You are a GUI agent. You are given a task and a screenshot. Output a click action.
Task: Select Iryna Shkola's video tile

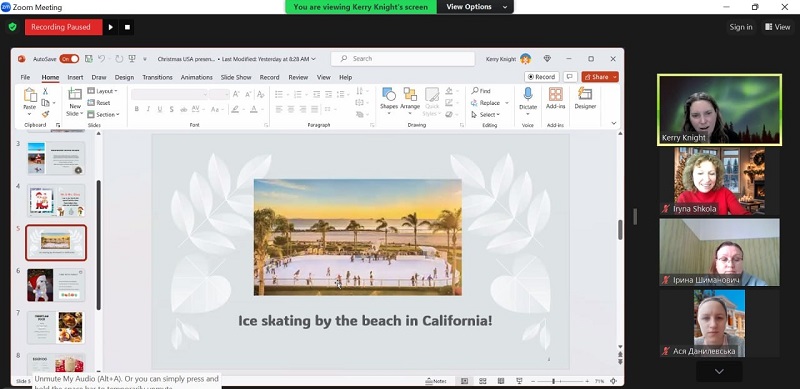[x=719, y=181]
